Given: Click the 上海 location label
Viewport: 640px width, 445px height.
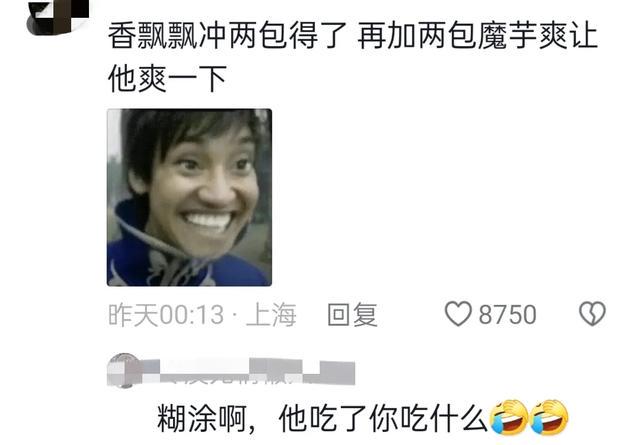Looking at the screenshot, I should (x=271, y=315).
